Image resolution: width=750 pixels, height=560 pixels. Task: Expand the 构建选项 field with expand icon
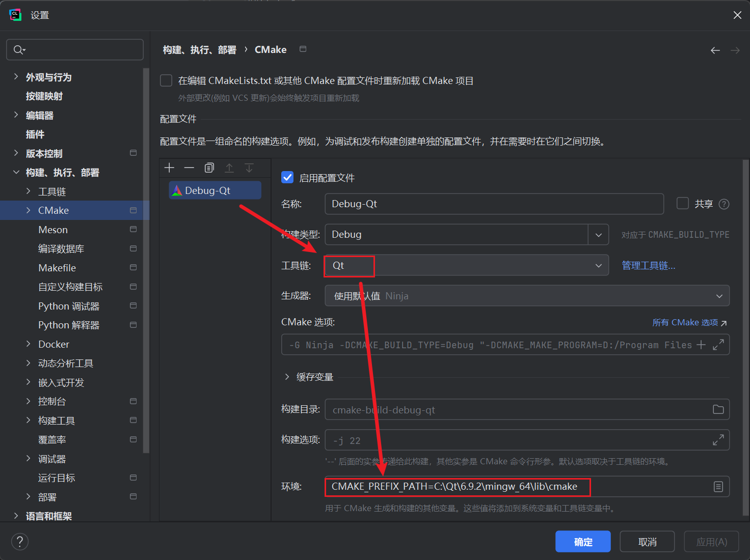point(718,440)
